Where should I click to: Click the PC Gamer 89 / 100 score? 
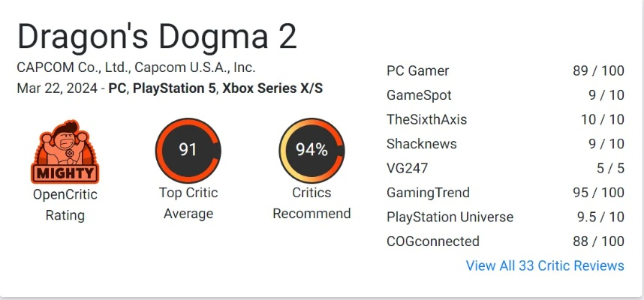(597, 71)
